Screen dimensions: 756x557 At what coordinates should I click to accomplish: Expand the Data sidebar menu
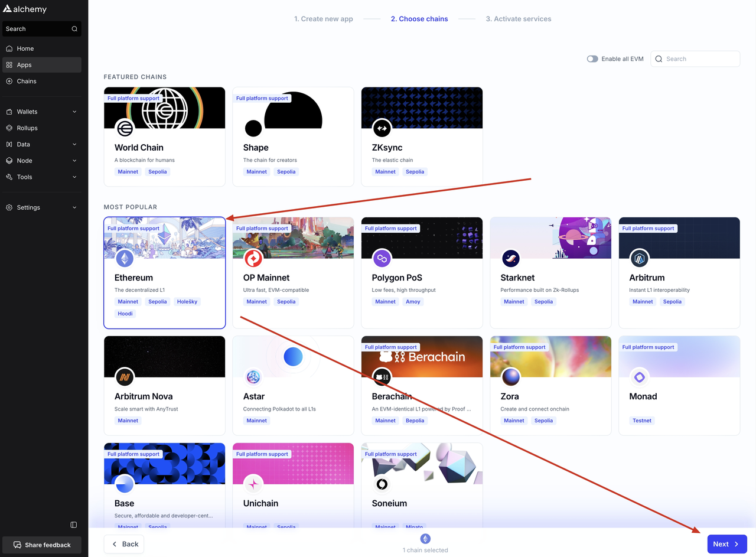click(x=41, y=144)
